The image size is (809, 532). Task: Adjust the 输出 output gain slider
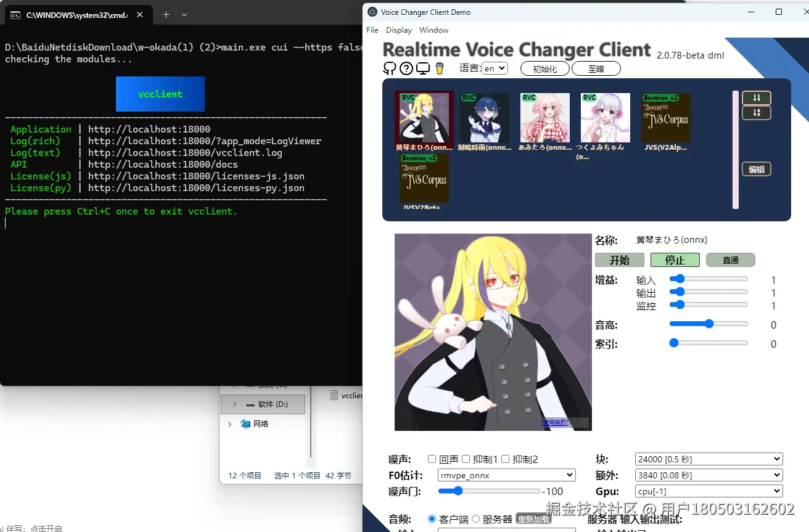(x=708, y=292)
